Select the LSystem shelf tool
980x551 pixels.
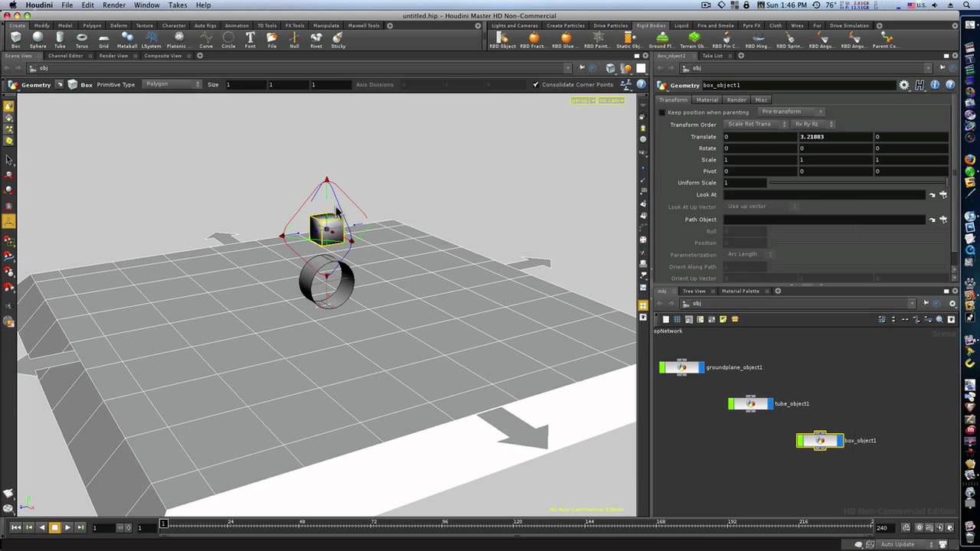151,40
